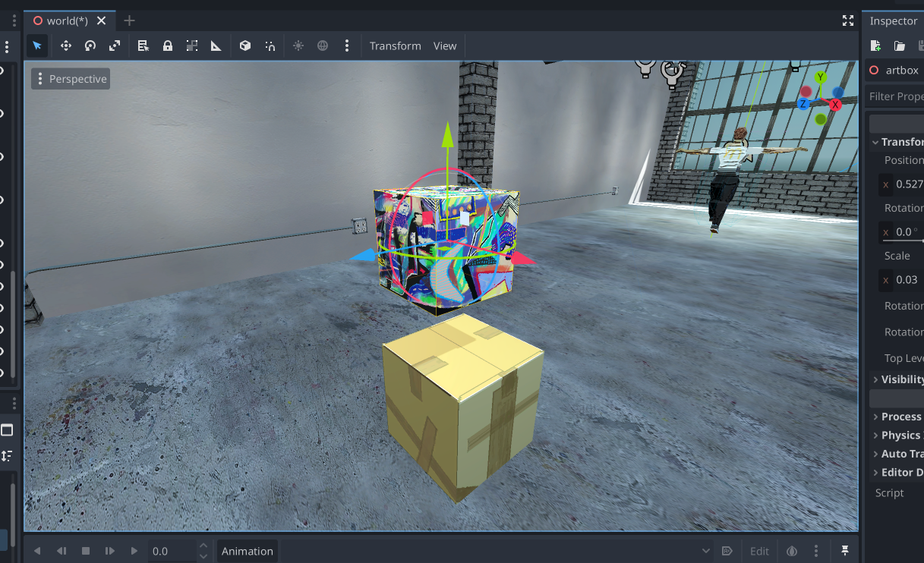
Task: Edit the Scale x value 0.03
Action: click(x=901, y=279)
